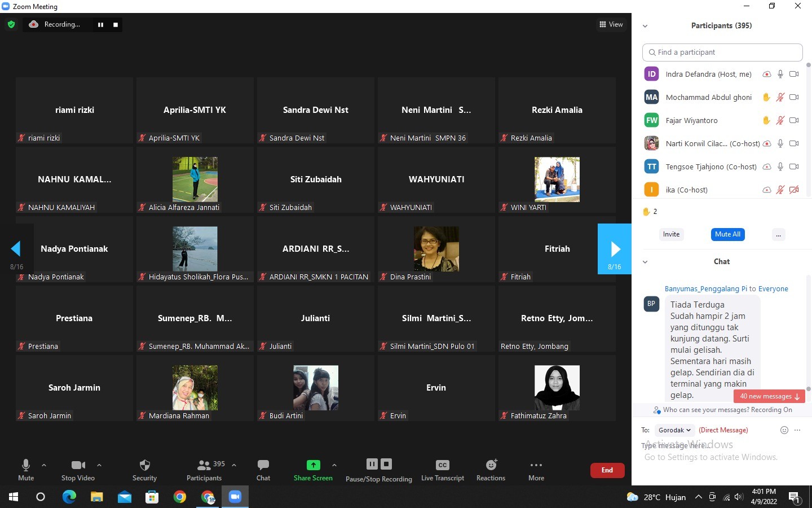
Task: Click the encryption green shield icon
Action: click(11, 24)
